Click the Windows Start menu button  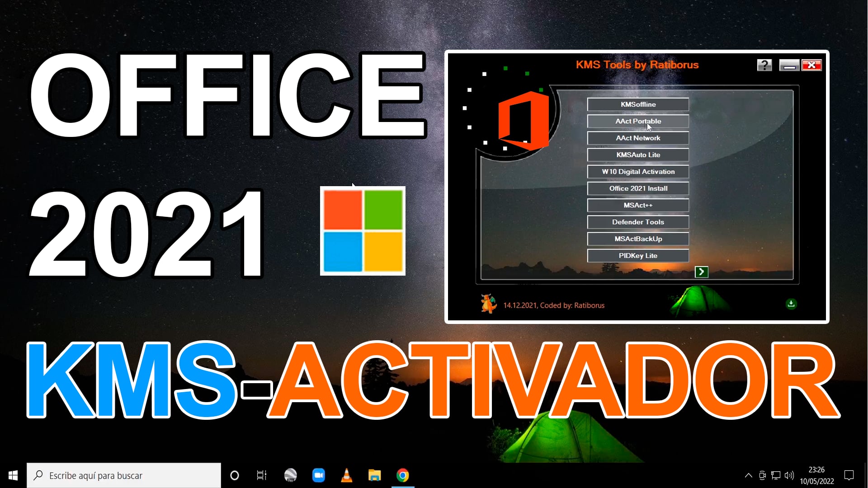[x=13, y=475]
